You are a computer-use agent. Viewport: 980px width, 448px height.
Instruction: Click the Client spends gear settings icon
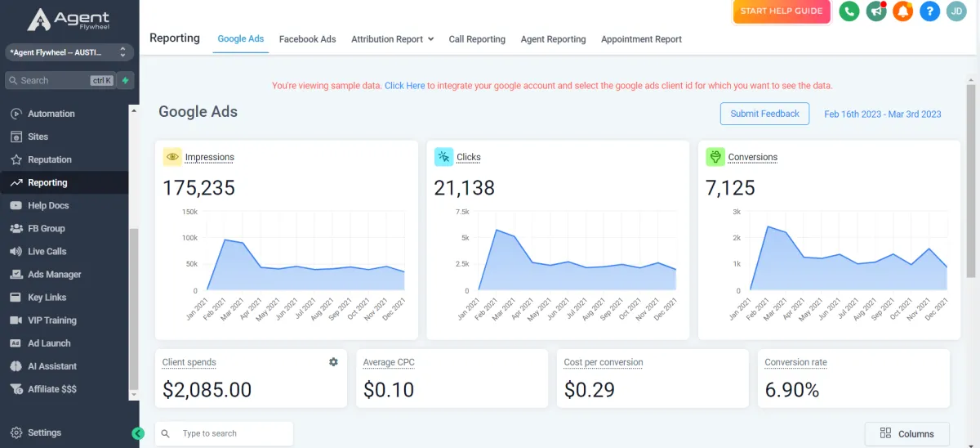click(333, 362)
